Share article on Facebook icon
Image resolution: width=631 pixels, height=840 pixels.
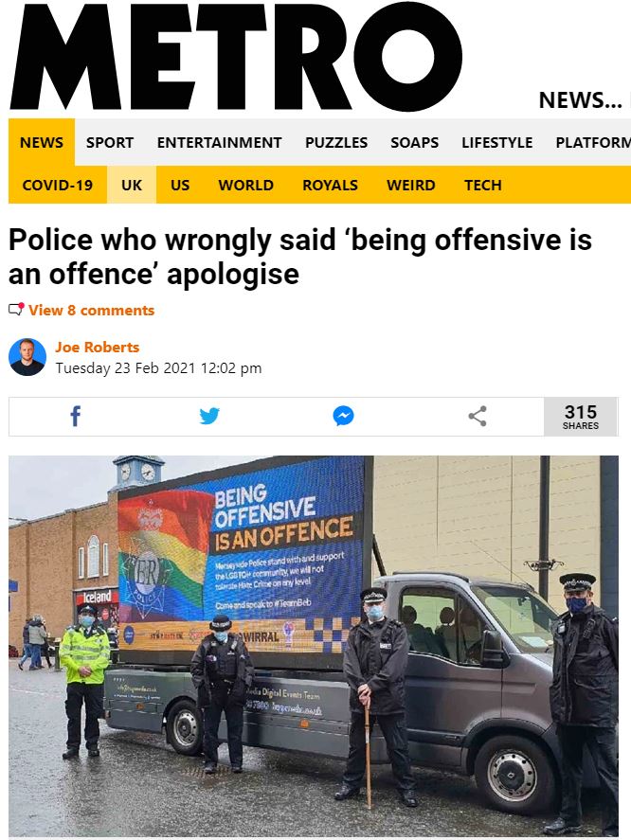76,416
